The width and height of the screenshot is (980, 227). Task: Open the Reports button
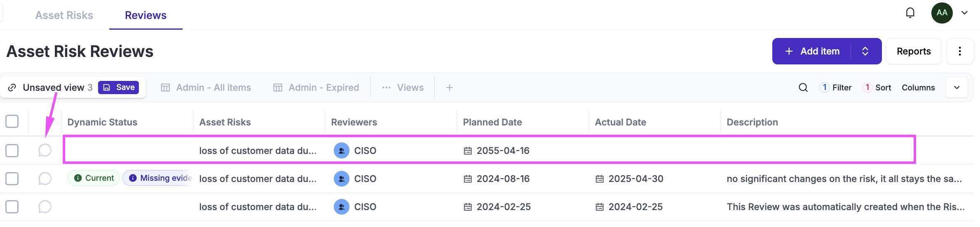[914, 51]
